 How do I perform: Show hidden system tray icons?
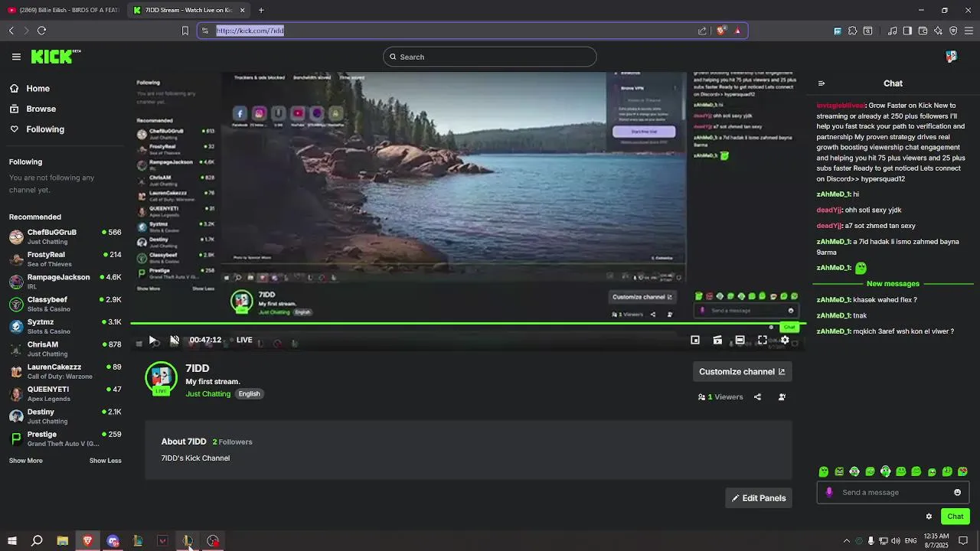[x=846, y=541]
